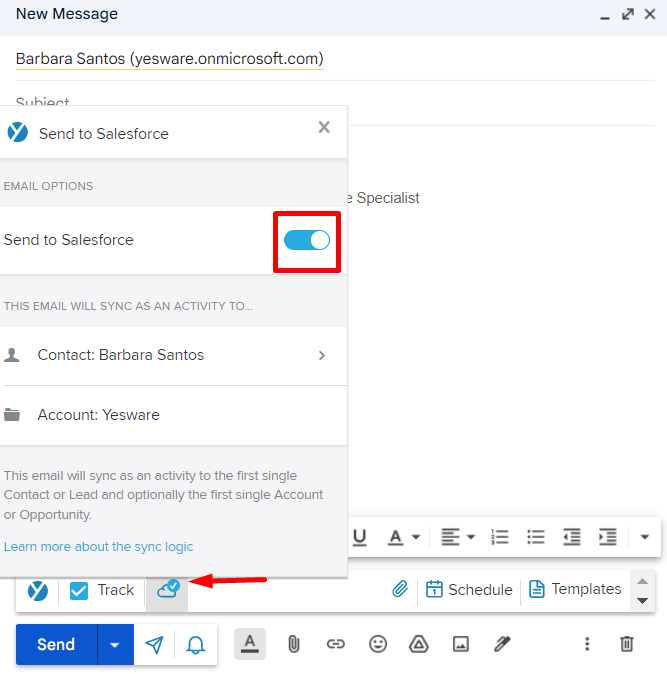Image resolution: width=667 pixels, height=674 pixels.
Task: Click the indent more icon
Action: 608,537
